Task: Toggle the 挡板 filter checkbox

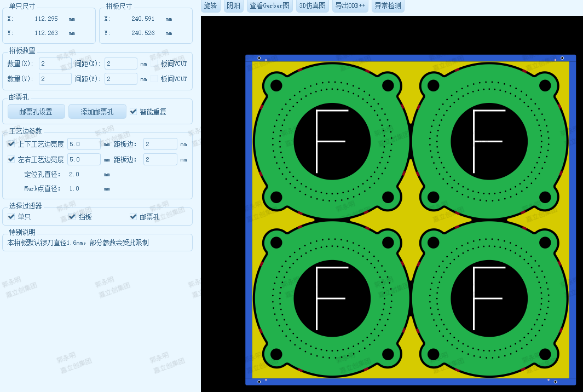Action: [x=72, y=217]
